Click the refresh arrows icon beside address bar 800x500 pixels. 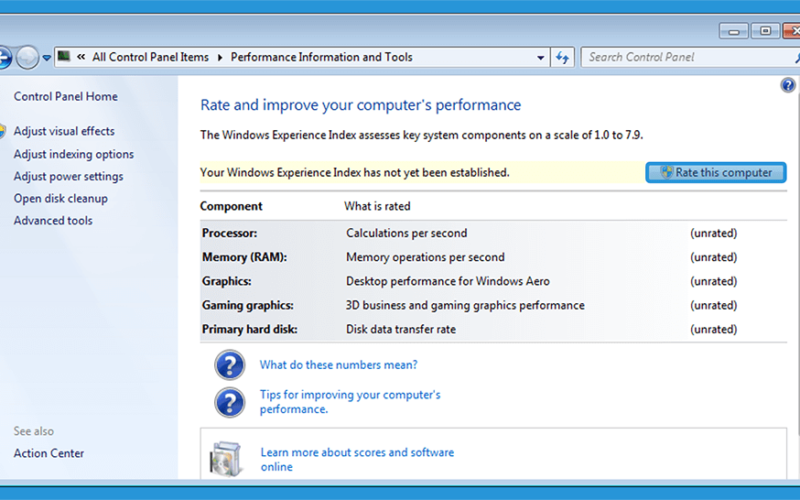(x=562, y=58)
